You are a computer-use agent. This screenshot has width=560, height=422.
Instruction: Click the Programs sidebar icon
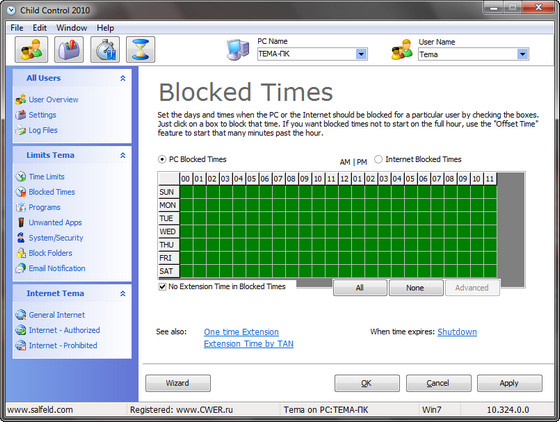click(x=21, y=207)
